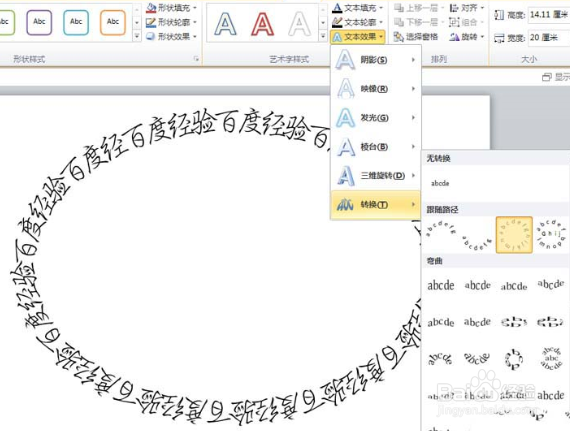The height and width of the screenshot is (431, 570).
Task: Open the 阴影(S) shadow submenu
Action: [376, 60]
